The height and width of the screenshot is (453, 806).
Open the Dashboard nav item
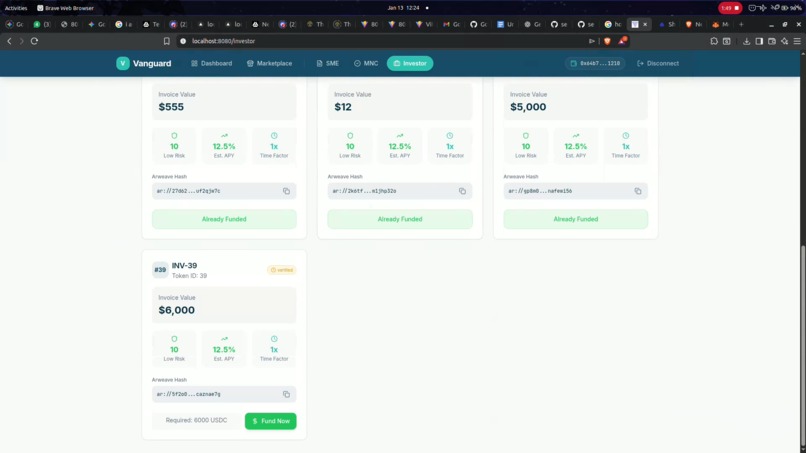click(x=212, y=63)
